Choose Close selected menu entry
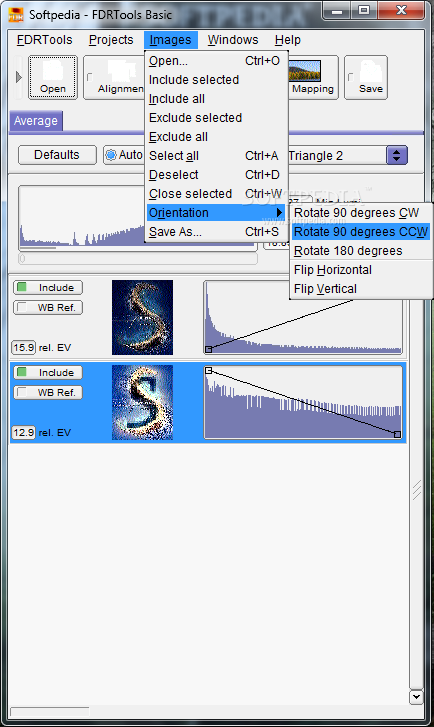Viewport: 434px width, 727px height. click(216, 194)
